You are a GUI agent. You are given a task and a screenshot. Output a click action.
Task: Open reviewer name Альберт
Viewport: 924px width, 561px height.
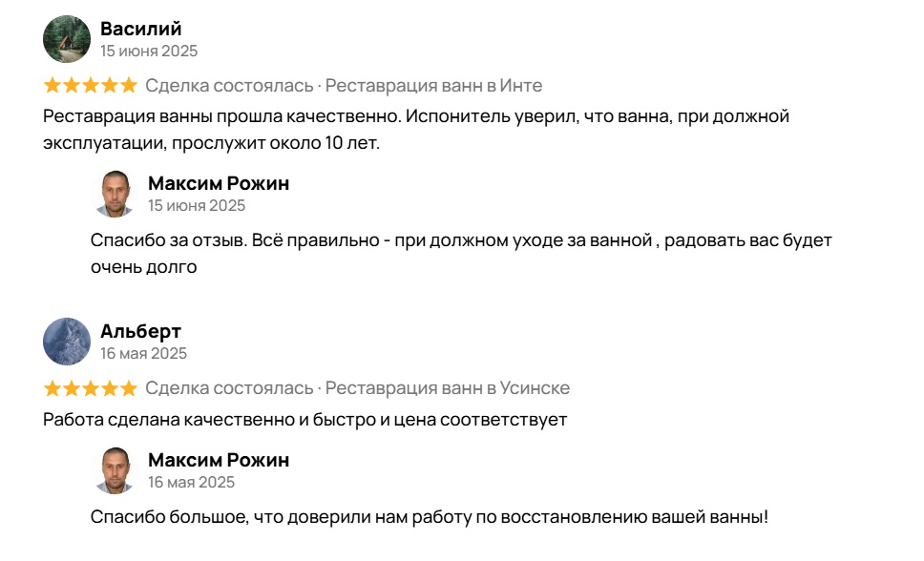(140, 331)
